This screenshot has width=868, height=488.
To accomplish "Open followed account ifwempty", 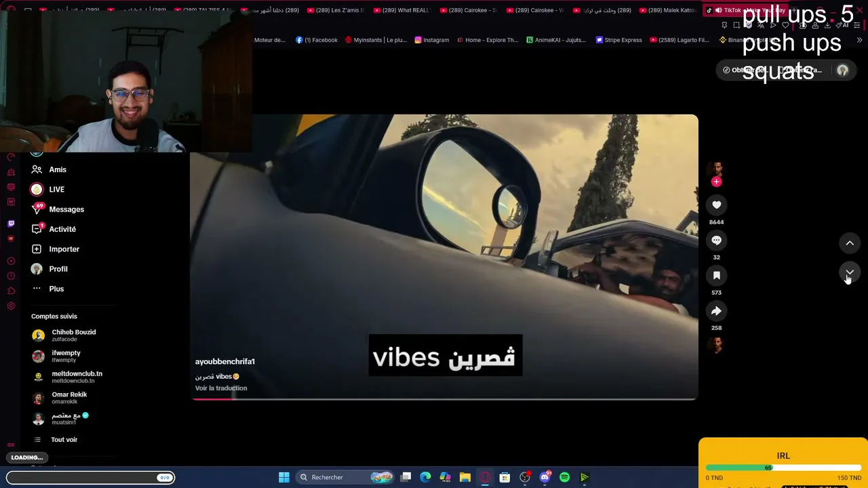I will click(66, 356).
